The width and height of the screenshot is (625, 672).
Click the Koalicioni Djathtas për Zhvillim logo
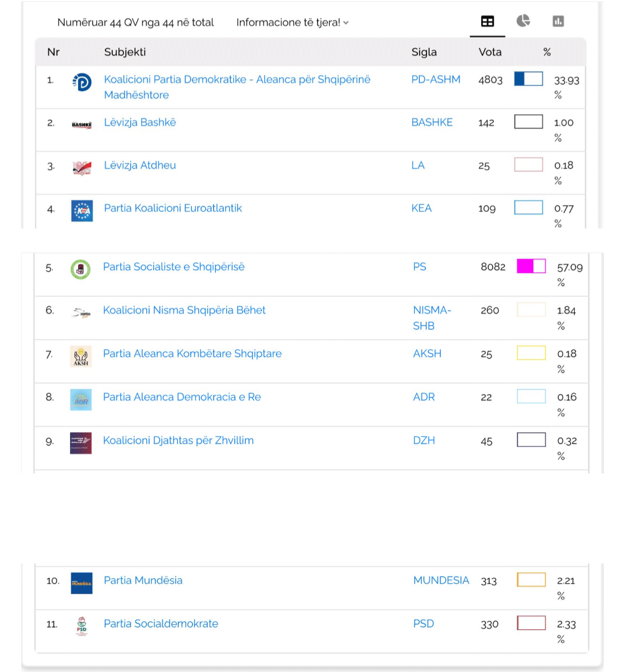click(81, 442)
